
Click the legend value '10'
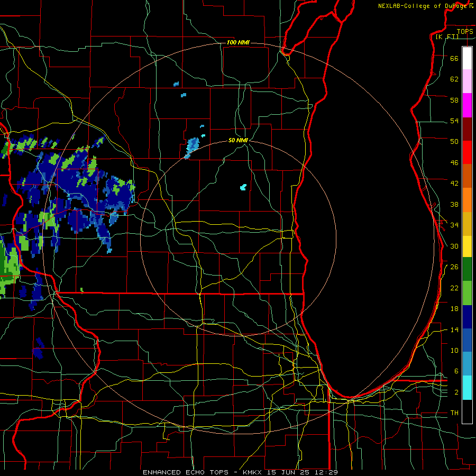click(454, 350)
